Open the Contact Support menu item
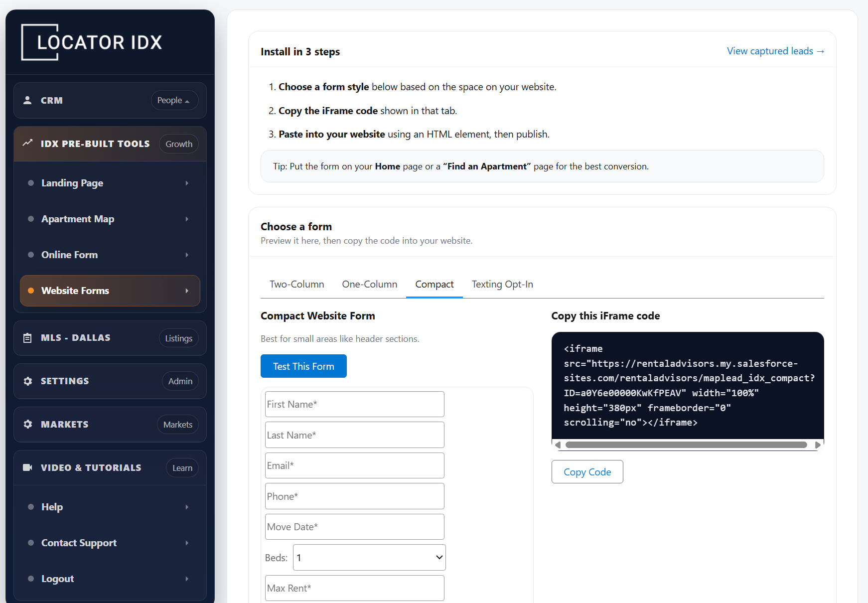The image size is (868, 603). [x=110, y=543]
